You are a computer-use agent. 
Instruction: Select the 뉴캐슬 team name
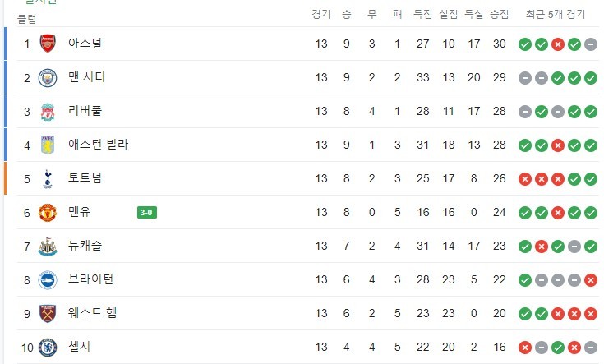[x=85, y=246]
